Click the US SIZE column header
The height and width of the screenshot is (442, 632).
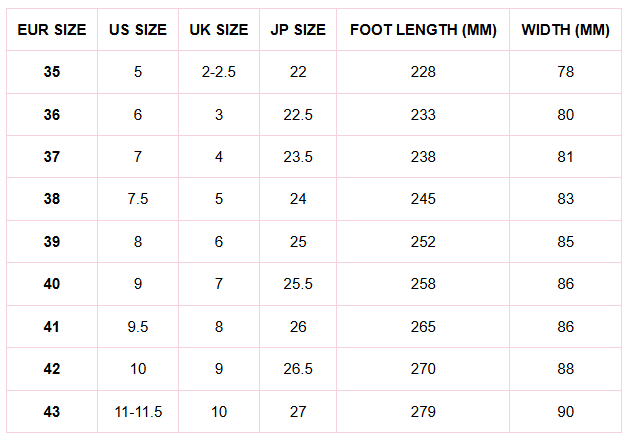pos(138,30)
